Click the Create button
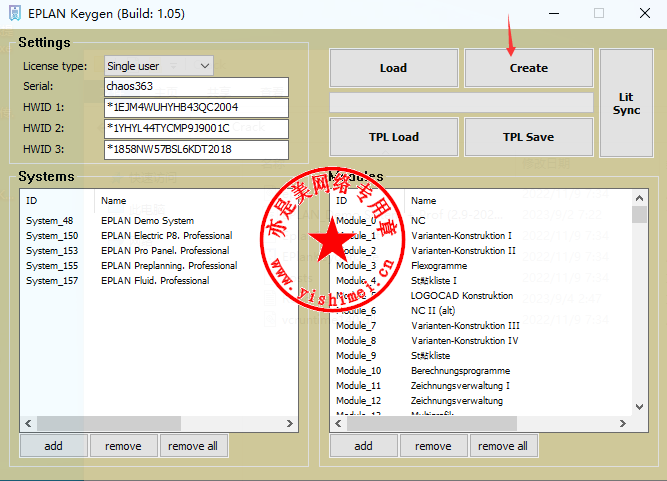The image size is (667, 481). [x=529, y=68]
